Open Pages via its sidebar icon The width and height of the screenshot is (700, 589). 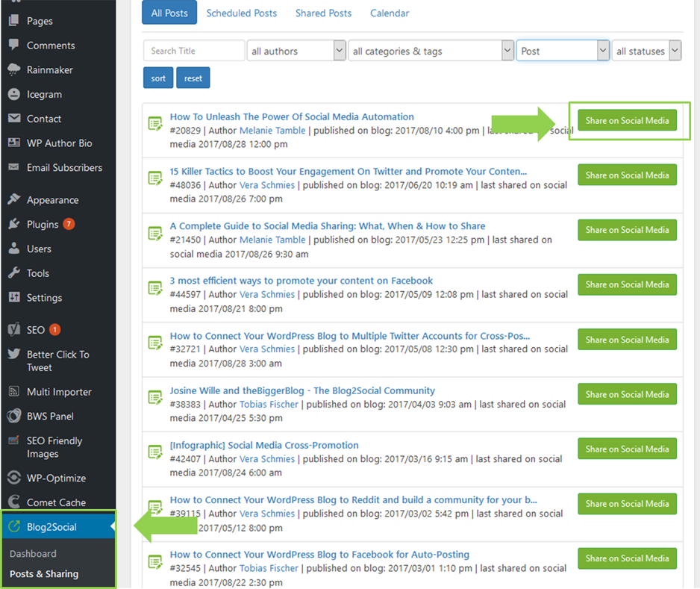click(14, 20)
